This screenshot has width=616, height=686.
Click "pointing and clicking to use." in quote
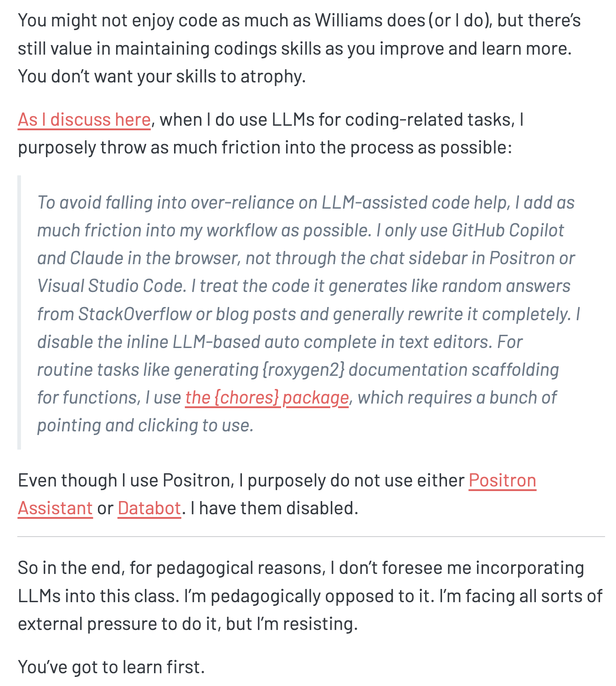(x=145, y=425)
